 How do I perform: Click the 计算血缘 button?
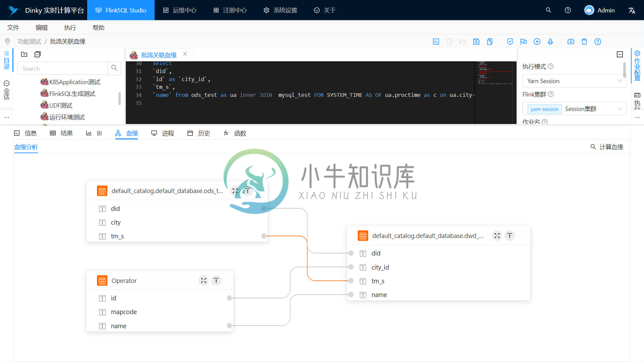pyautogui.click(x=612, y=147)
